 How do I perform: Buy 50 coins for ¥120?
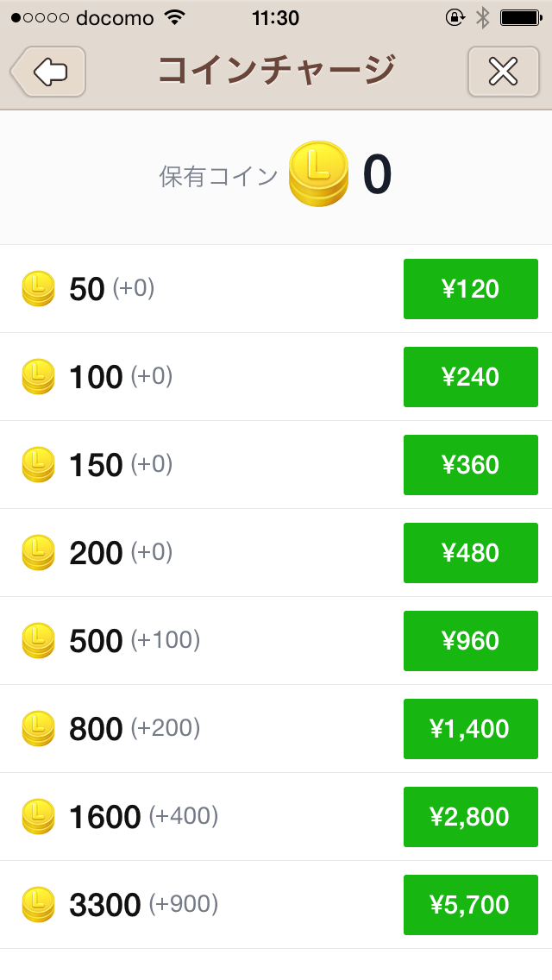[470, 289]
